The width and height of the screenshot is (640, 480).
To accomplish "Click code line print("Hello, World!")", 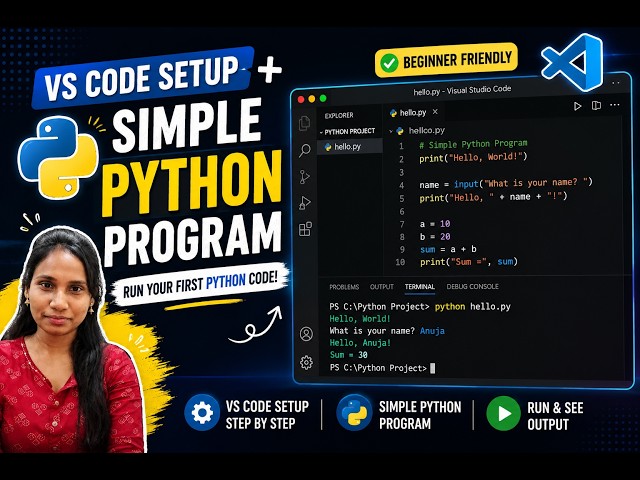I will click(473, 157).
